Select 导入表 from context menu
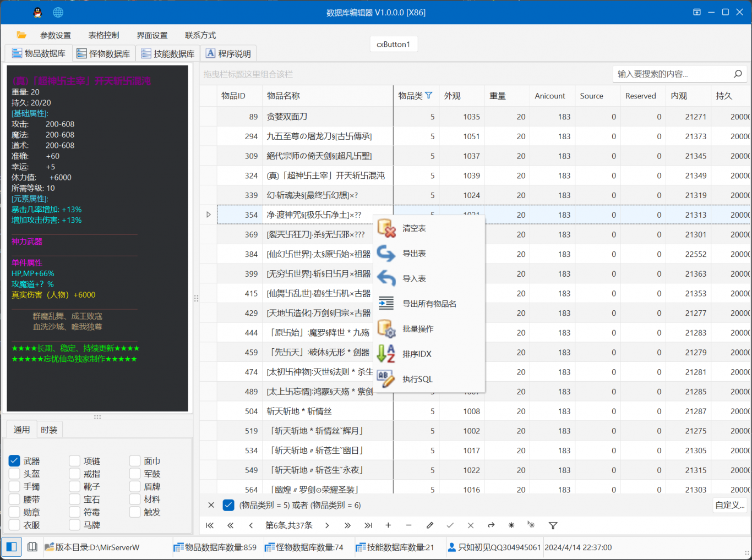 click(429, 278)
